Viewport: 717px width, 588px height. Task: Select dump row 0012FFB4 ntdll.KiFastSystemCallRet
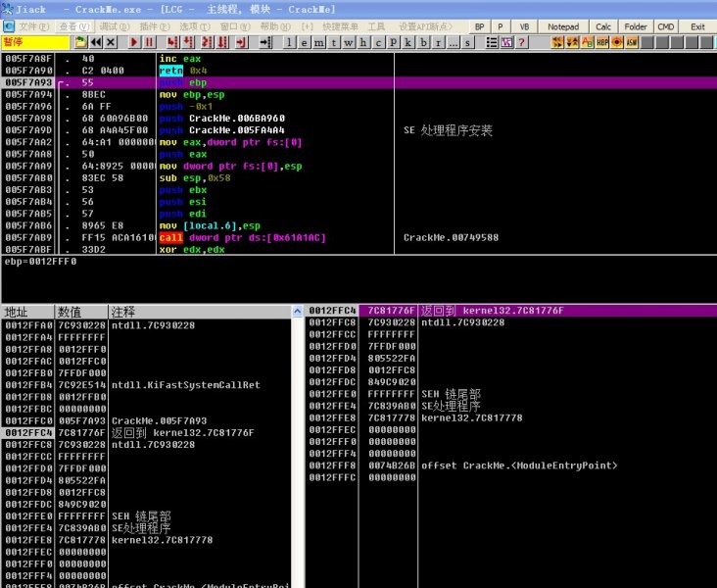coord(146,385)
